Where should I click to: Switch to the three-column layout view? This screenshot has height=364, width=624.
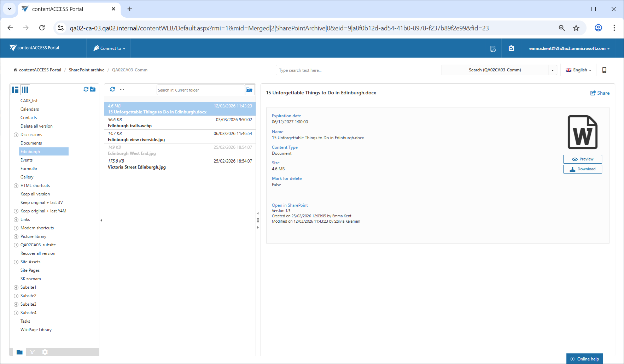(25, 90)
